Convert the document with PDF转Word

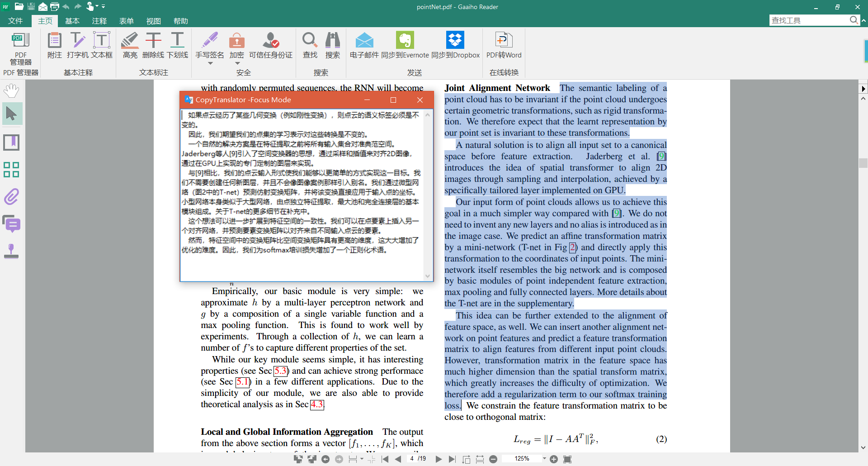(x=504, y=45)
